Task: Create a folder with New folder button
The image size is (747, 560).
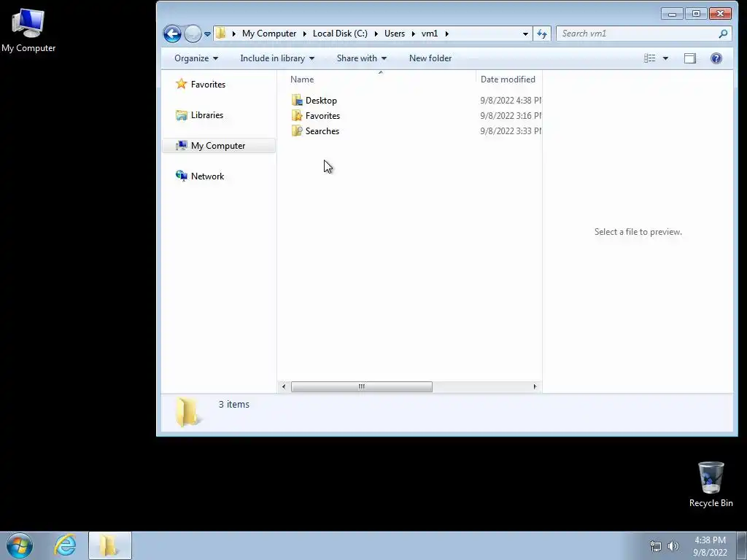Action: [x=430, y=58]
